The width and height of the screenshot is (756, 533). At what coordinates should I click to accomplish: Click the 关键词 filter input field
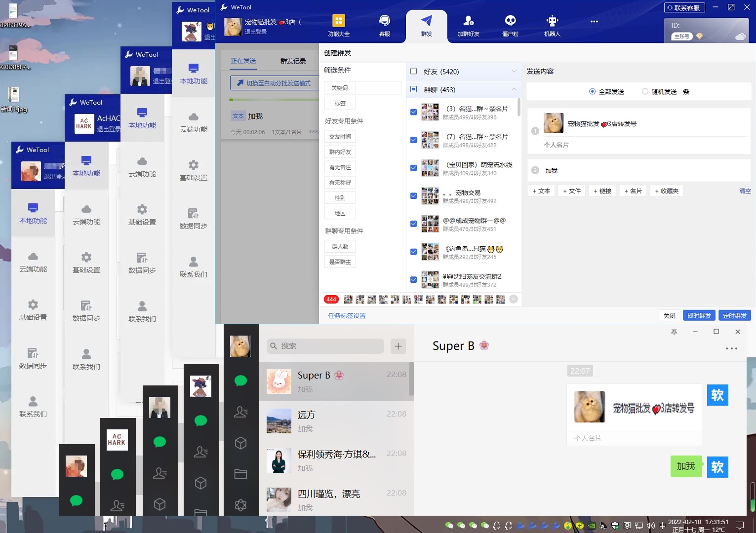click(378, 88)
